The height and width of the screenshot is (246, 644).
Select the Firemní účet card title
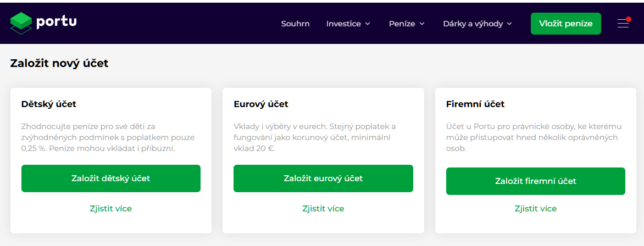[475, 104]
